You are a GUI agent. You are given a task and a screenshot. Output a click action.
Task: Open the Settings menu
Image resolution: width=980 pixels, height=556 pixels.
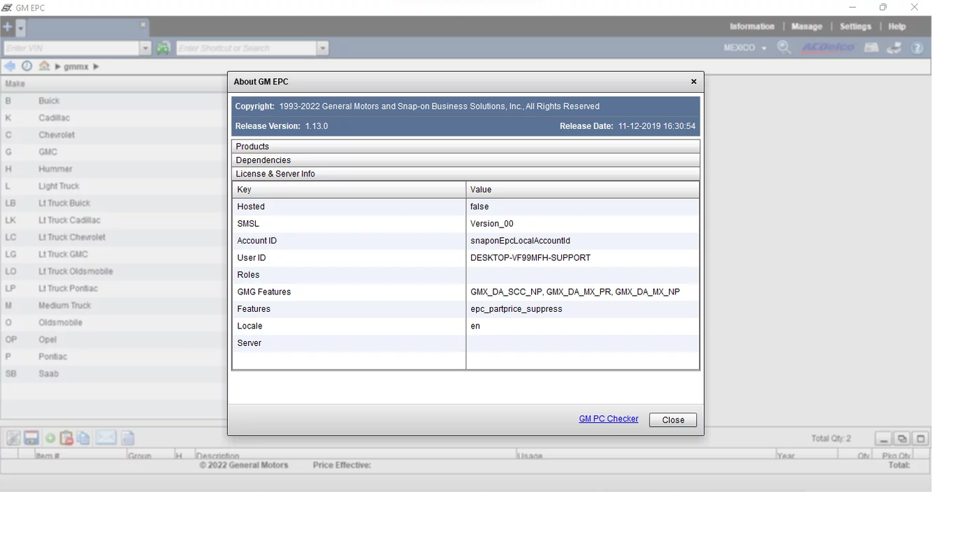click(x=855, y=27)
